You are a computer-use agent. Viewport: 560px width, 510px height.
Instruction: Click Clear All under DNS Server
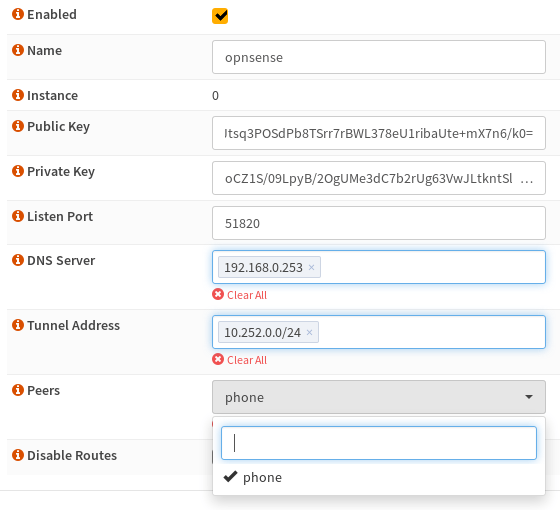pos(240,295)
